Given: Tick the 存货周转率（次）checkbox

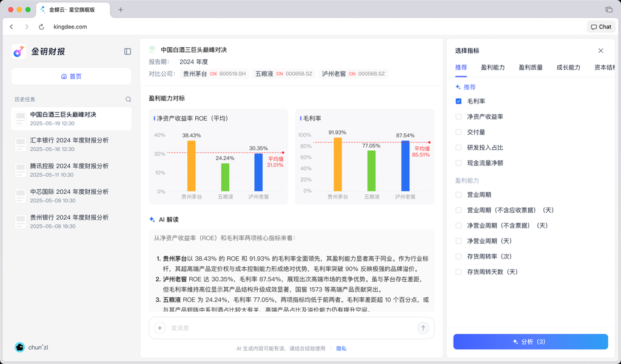Looking at the screenshot, I should pyautogui.click(x=458, y=256).
